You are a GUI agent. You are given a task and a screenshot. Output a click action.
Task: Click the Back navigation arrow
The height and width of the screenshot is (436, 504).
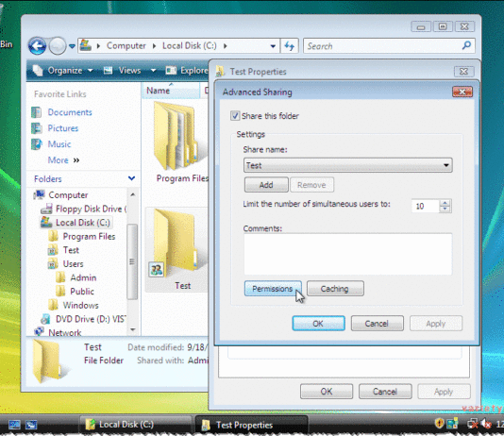(38, 46)
